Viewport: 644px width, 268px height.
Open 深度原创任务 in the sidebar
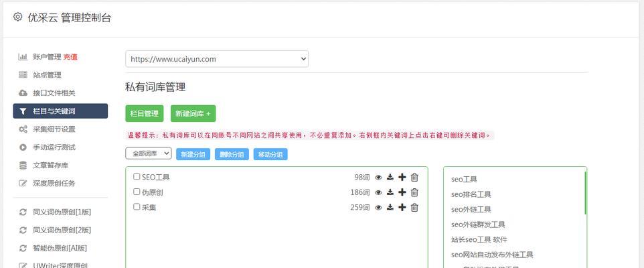coord(54,184)
